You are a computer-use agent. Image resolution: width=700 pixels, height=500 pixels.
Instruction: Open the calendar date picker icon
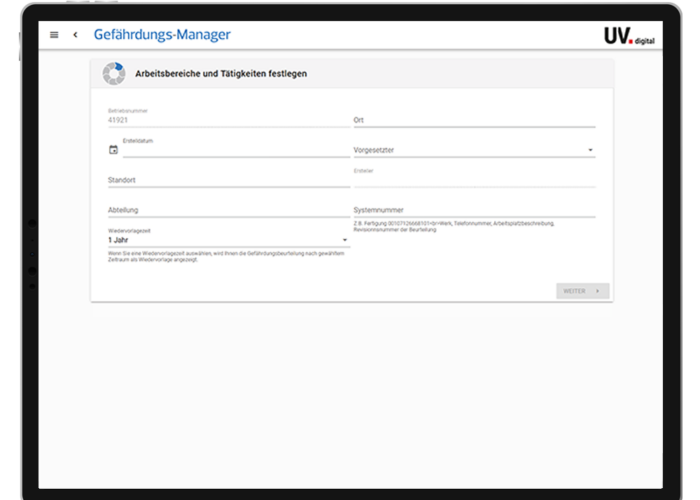(x=113, y=150)
